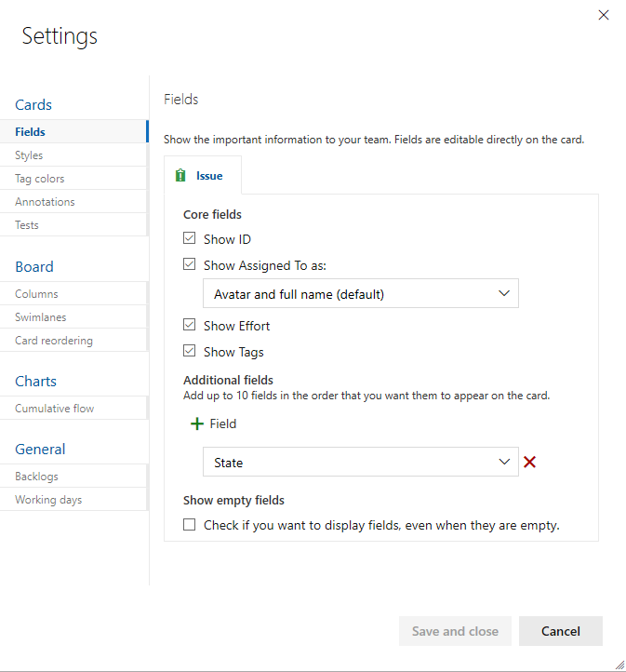Open Tag colors settings

point(73,179)
